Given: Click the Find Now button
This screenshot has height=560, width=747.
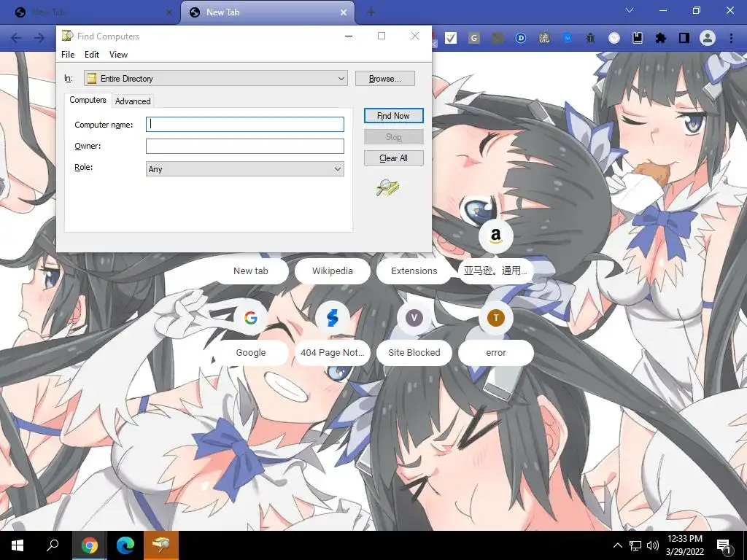Looking at the screenshot, I should click(393, 116).
